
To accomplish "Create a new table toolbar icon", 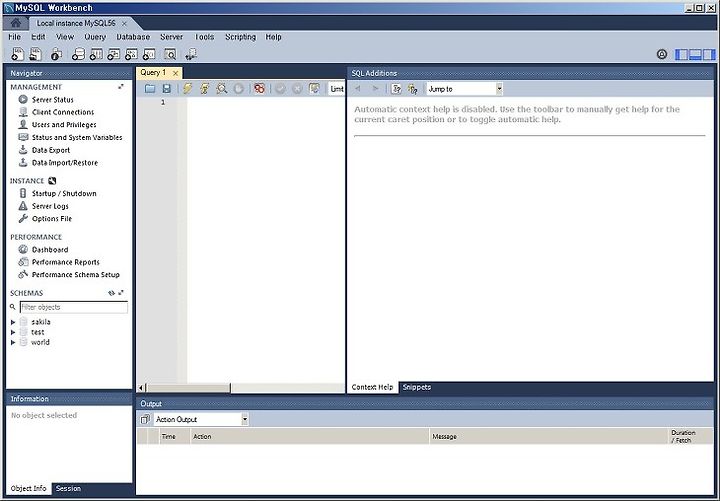I will click(96, 54).
